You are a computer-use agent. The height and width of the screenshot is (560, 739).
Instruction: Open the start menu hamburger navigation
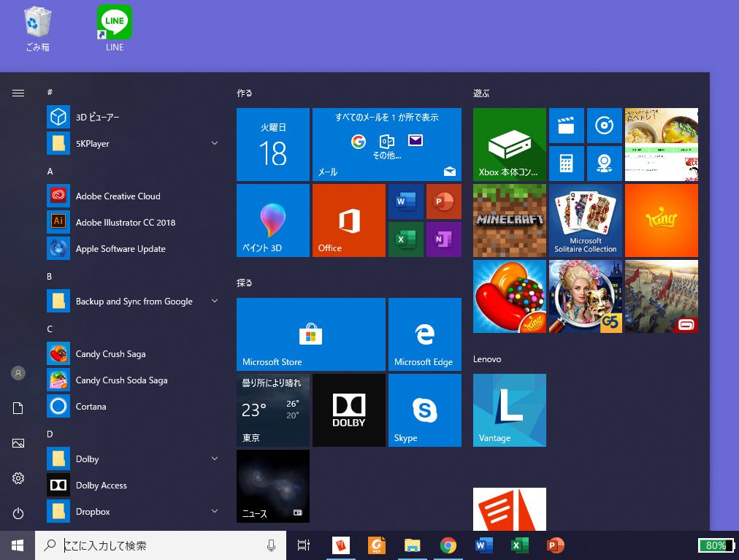coord(18,93)
